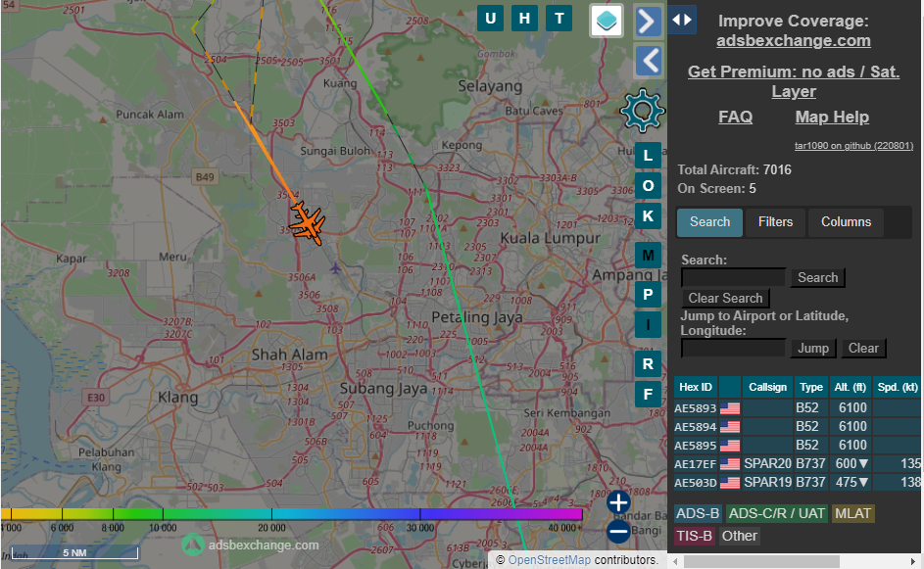Select callsign SPAR19 in the table
Screen dimensions: 924x569
click(x=767, y=483)
